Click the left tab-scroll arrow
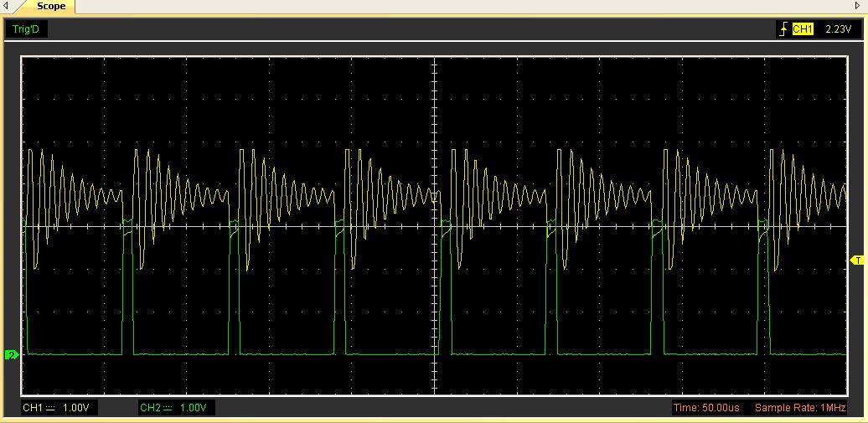The width and height of the screenshot is (868, 423). click(x=6, y=6)
